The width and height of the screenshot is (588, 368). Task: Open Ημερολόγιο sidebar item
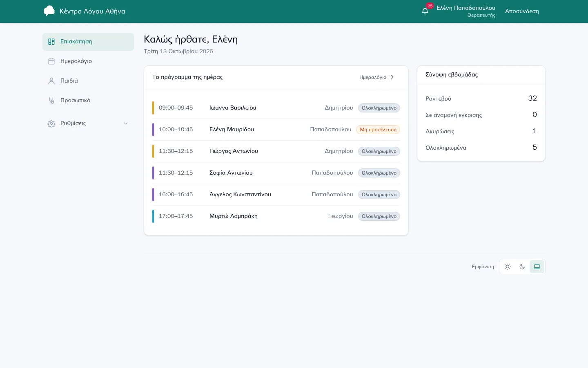[88, 61]
